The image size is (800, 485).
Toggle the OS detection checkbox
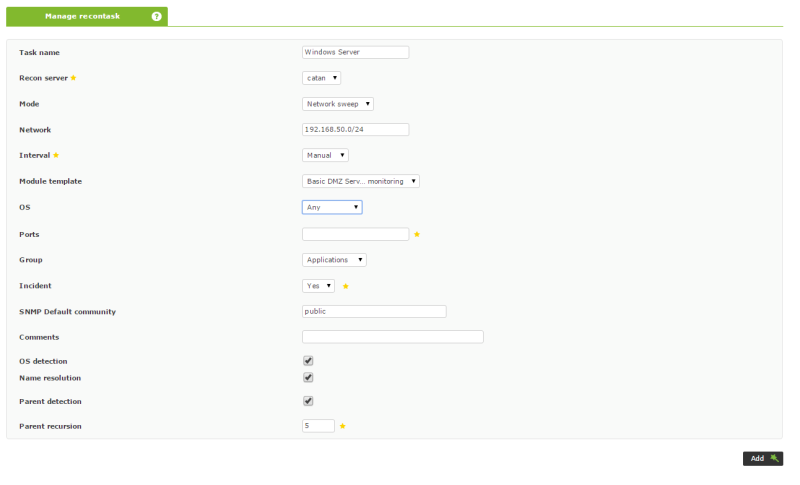point(308,361)
